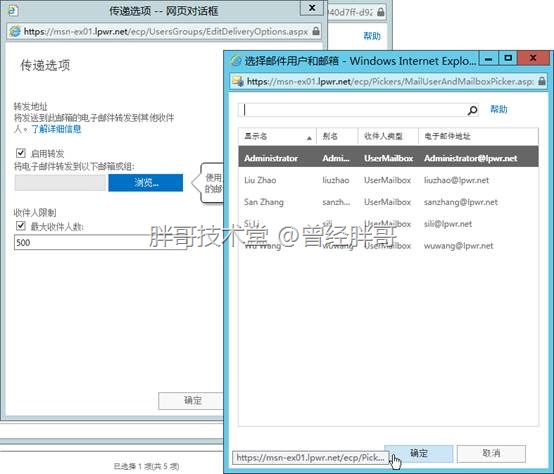Toggle the 启用转发 checkbox
554x474 pixels.
[21, 153]
